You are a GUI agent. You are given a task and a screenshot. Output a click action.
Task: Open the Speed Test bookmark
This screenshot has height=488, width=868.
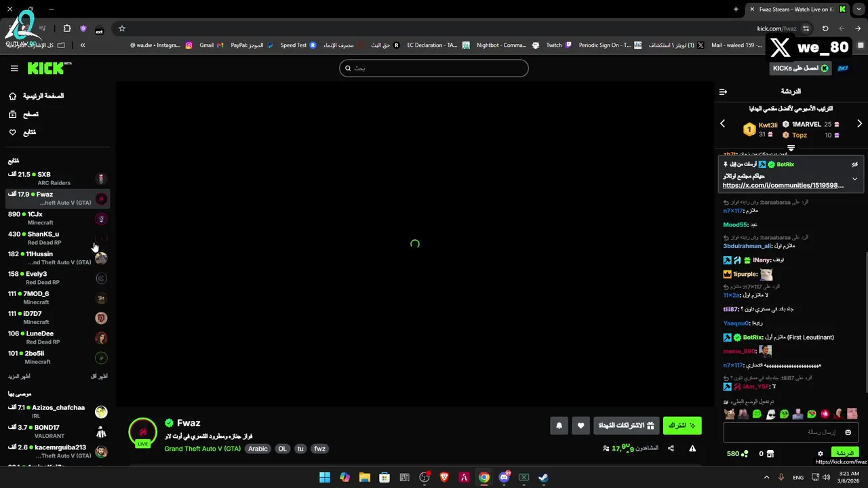pyautogui.click(x=298, y=45)
